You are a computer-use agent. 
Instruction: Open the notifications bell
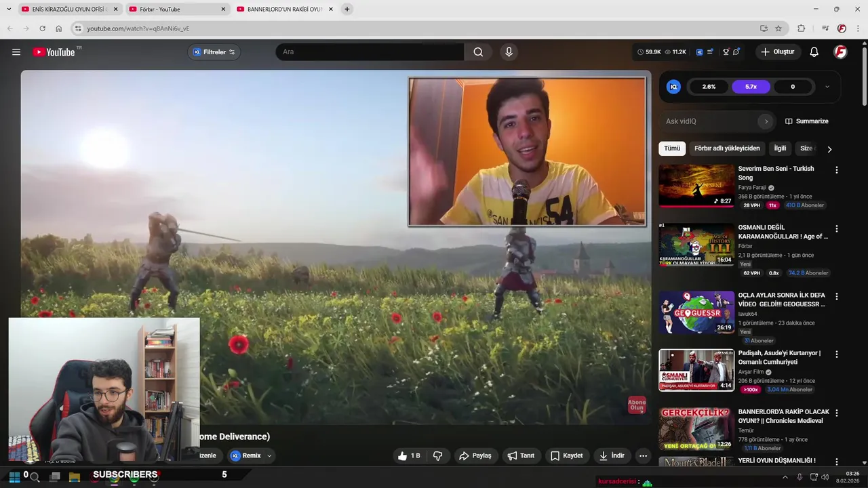pos(814,52)
